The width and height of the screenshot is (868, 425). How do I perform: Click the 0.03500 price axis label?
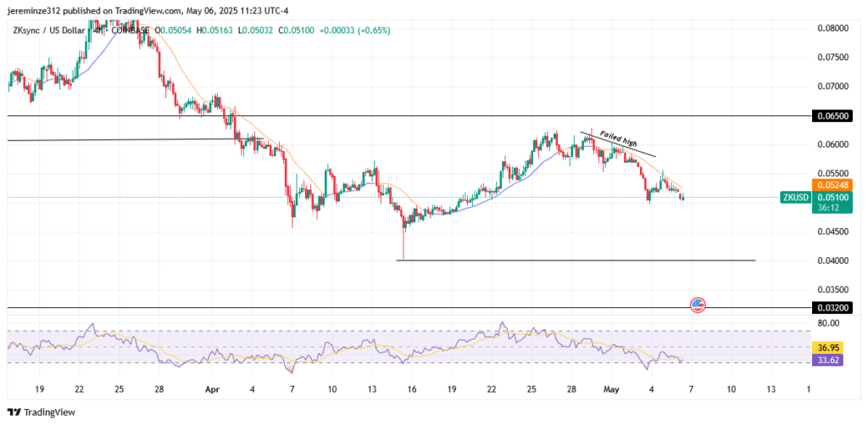click(x=832, y=289)
